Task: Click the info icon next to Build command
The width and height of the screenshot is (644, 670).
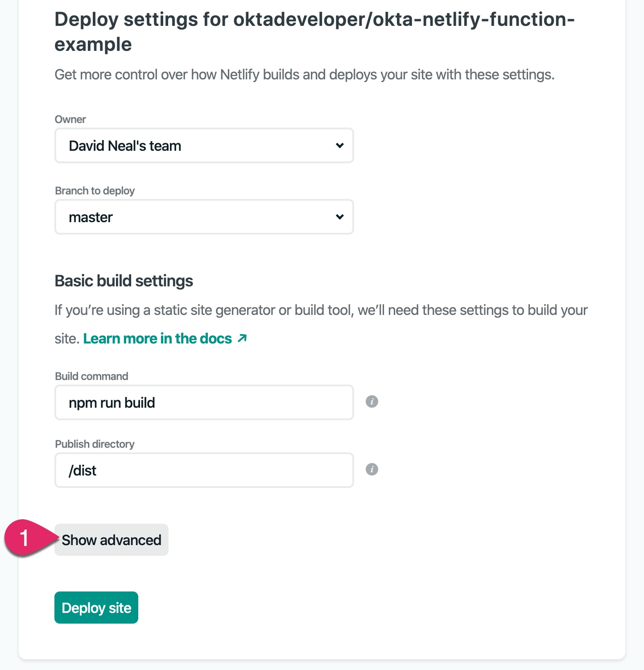Action: tap(372, 401)
